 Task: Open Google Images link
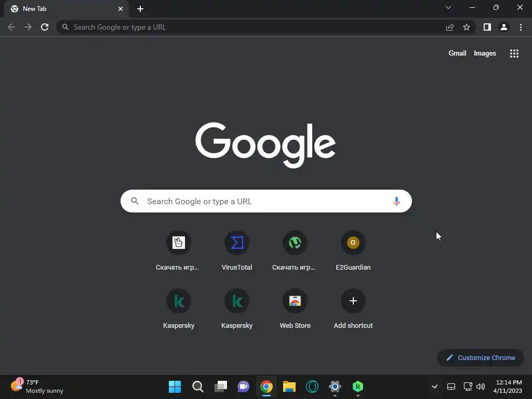(x=485, y=54)
